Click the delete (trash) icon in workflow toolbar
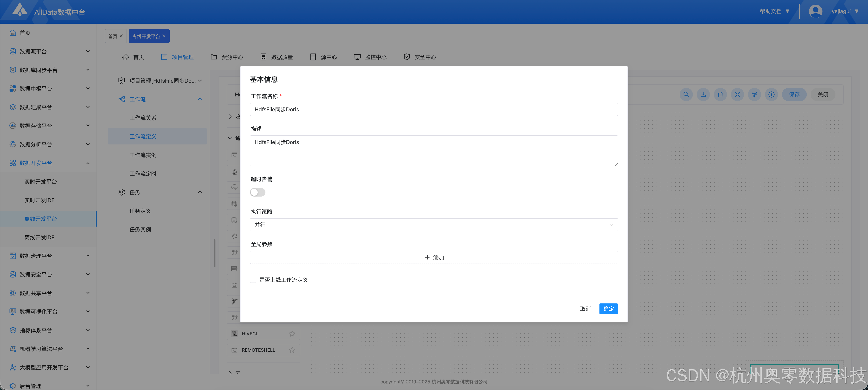The width and height of the screenshot is (868, 390). pos(720,95)
